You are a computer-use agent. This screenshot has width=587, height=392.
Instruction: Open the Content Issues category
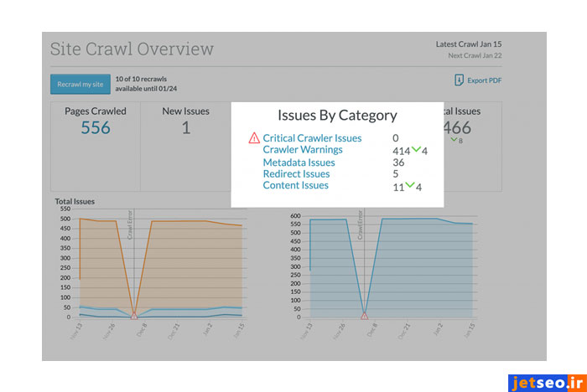pyautogui.click(x=295, y=186)
